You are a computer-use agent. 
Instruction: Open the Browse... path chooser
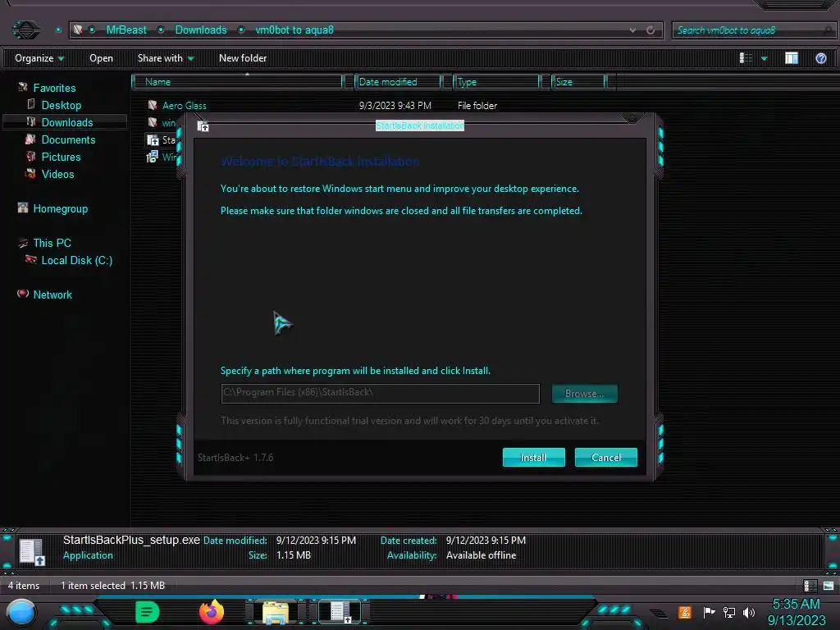pos(584,394)
